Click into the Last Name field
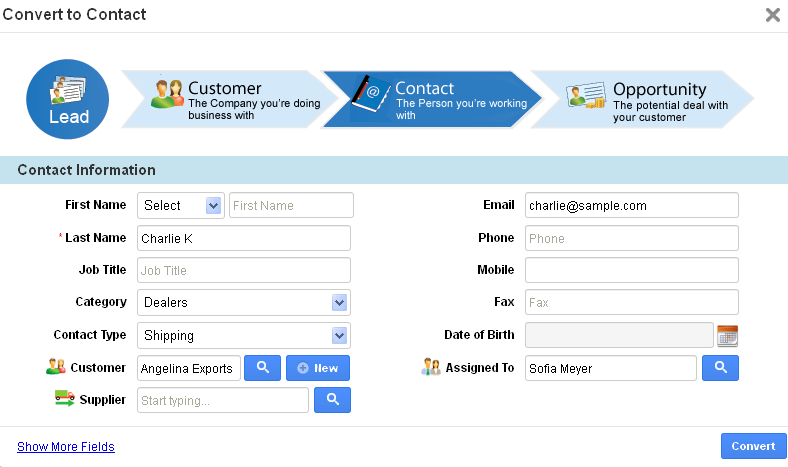Screen dimensions: 788x467 243,238
